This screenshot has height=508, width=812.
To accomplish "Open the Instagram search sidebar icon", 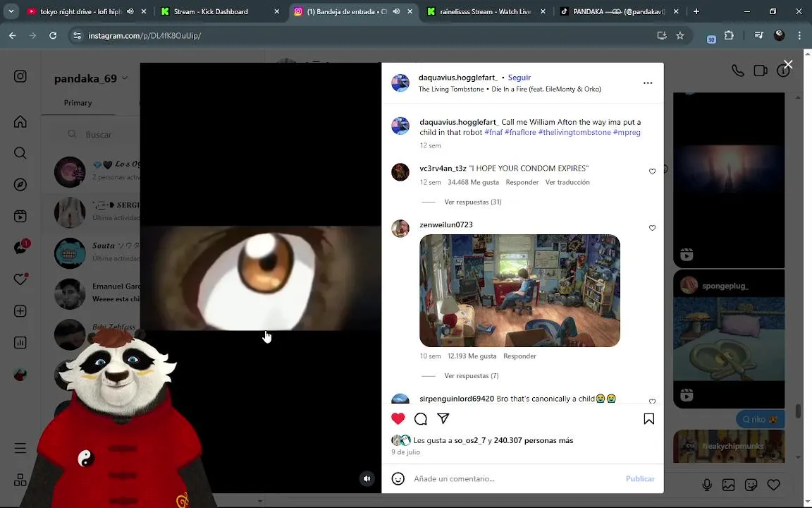I will (20, 153).
